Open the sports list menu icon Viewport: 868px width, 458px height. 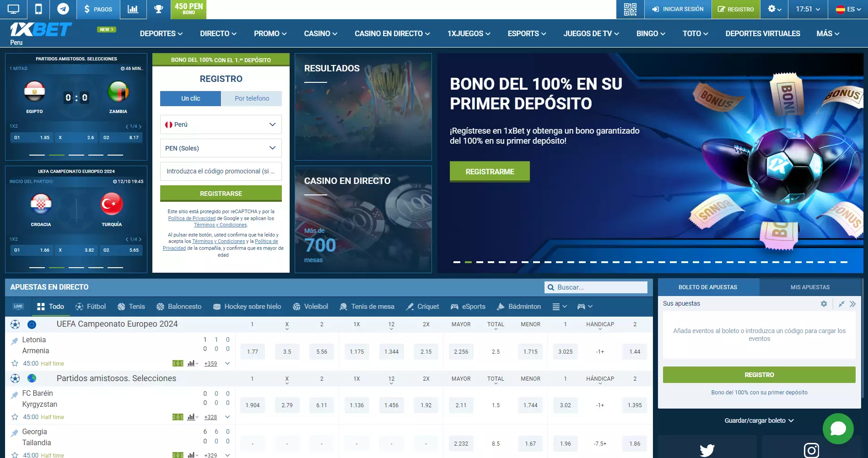[560, 307]
